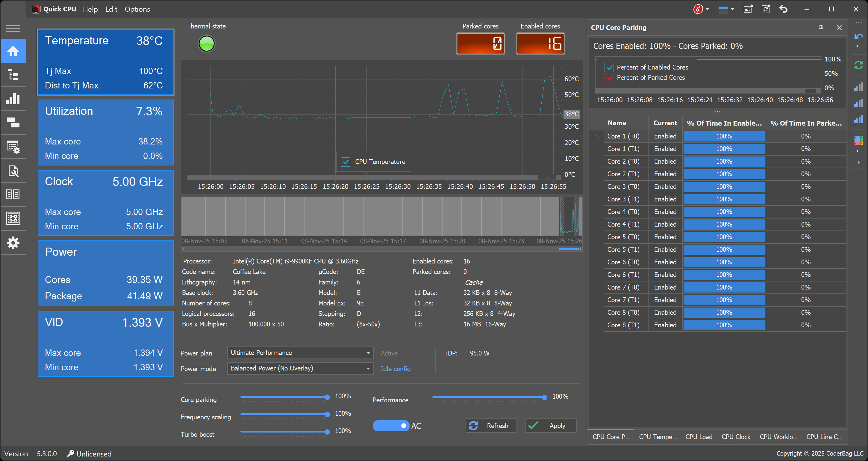Toggle the Percent of Parked Cores checkbox
The width and height of the screenshot is (868, 461).
pos(609,78)
